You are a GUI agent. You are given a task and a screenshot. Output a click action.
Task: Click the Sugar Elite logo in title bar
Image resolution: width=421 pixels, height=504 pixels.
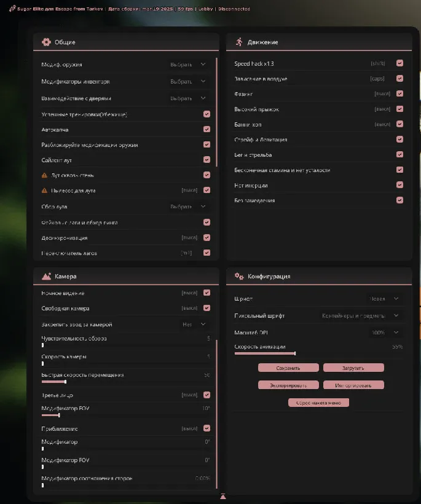(x=12, y=9)
